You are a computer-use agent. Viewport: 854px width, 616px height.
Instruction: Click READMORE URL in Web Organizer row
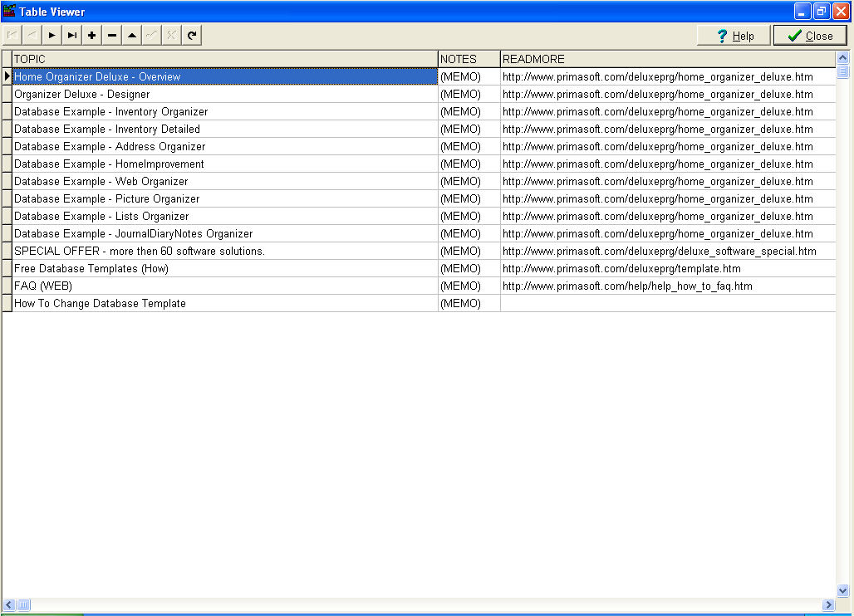[x=668, y=181]
